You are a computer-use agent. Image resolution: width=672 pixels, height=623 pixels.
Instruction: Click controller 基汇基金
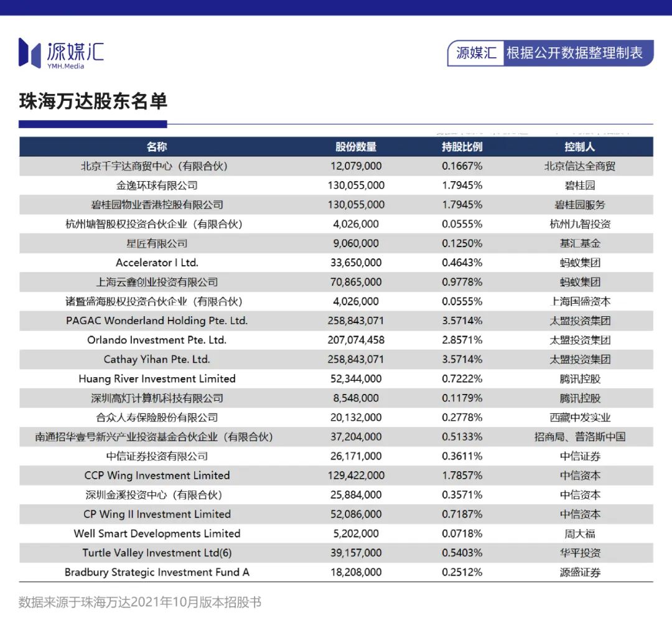click(x=579, y=243)
